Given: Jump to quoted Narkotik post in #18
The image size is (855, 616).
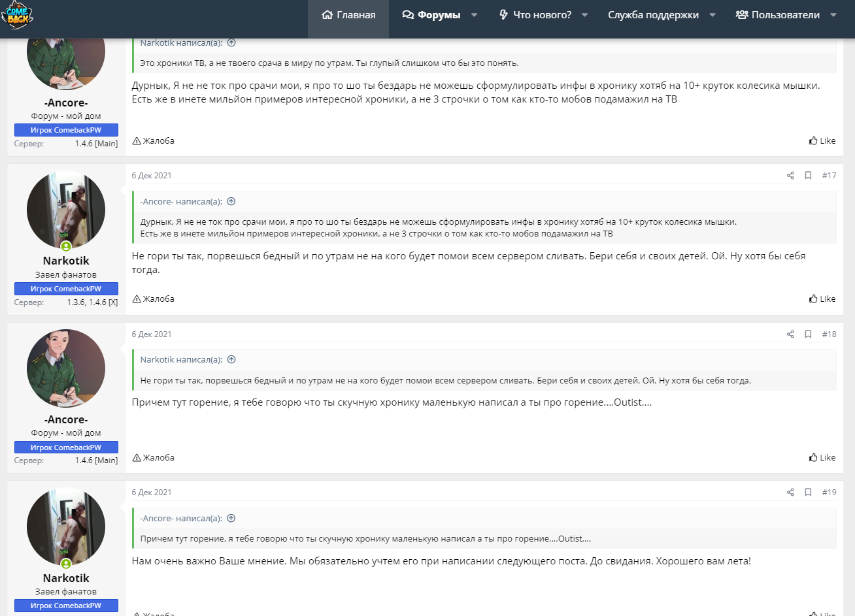Looking at the screenshot, I should click(231, 360).
